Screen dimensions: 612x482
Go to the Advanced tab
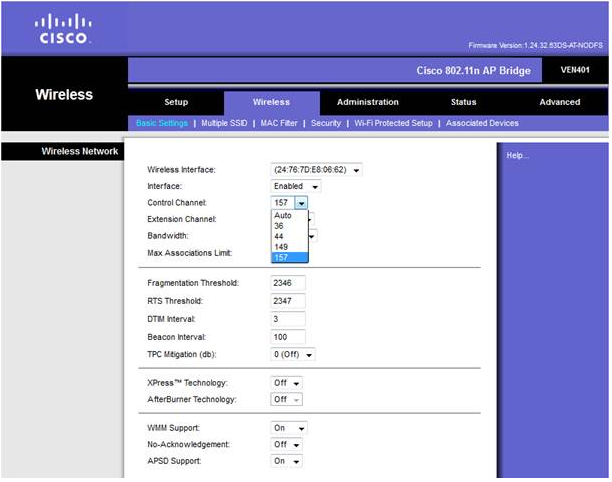[x=559, y=102]
